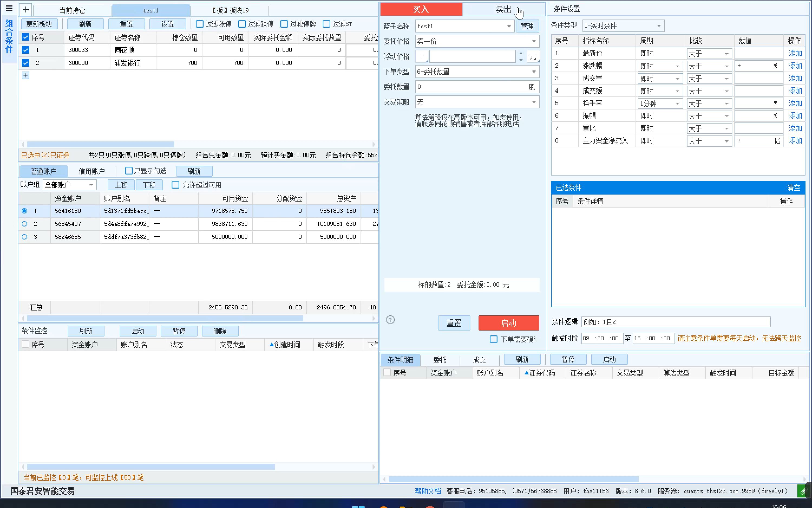Viewport: 812px width, 508px height.
Task: Click 删除 in 条件监控 toolbar
Action: [220, 331]
